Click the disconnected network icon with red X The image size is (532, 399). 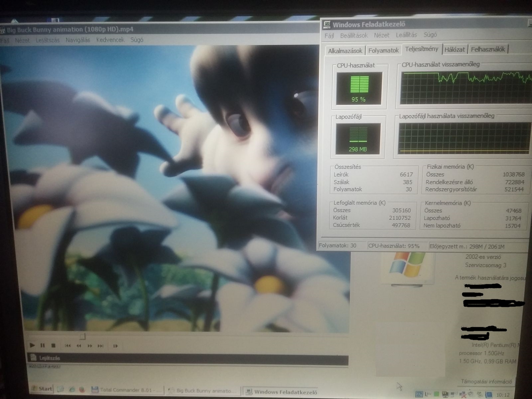tap(463, 395)
